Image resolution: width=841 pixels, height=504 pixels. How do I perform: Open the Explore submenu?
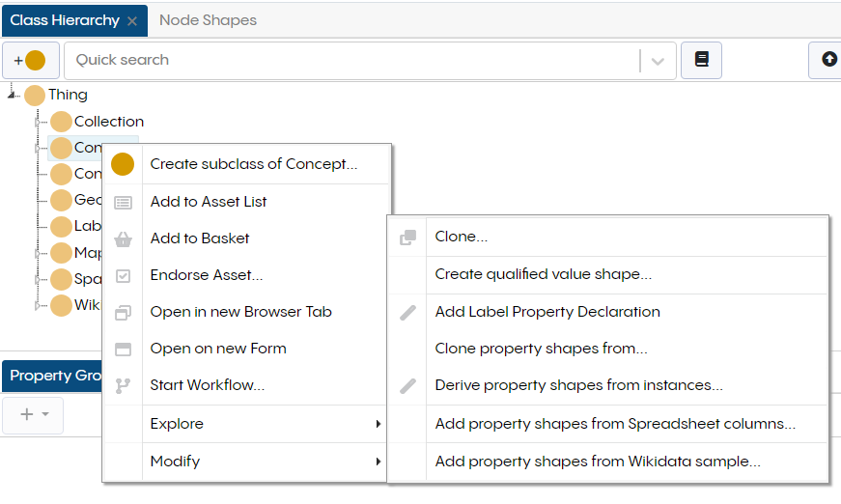click(x=245, y=424)
